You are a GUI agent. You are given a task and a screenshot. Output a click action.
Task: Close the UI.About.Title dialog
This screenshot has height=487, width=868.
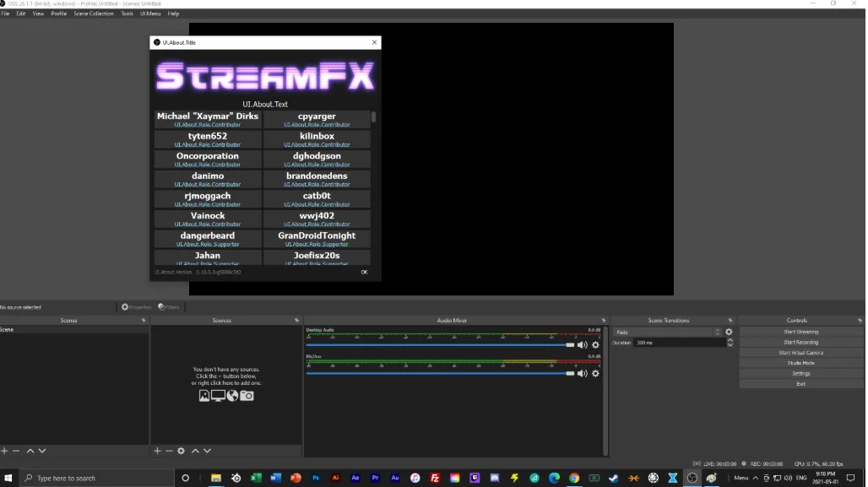pyautogui.click(x=374, y=42)
